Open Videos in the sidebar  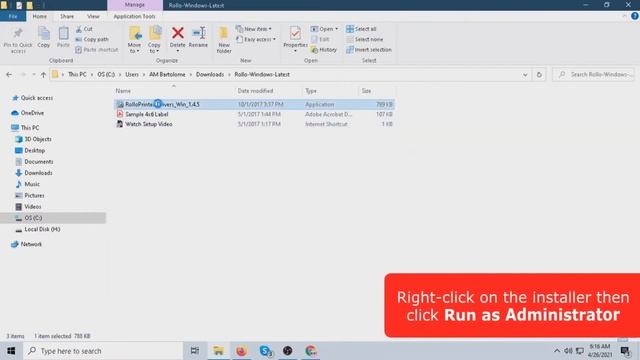coord(29,207)
